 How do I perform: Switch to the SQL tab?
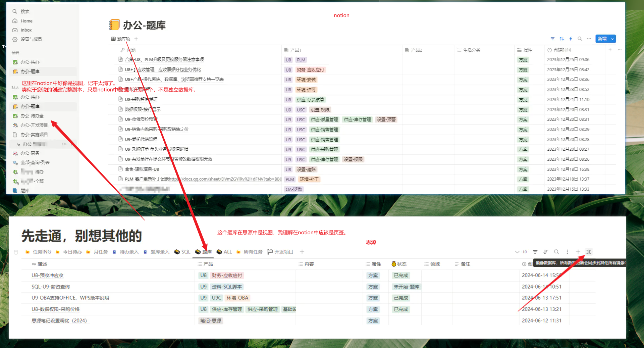182,252
